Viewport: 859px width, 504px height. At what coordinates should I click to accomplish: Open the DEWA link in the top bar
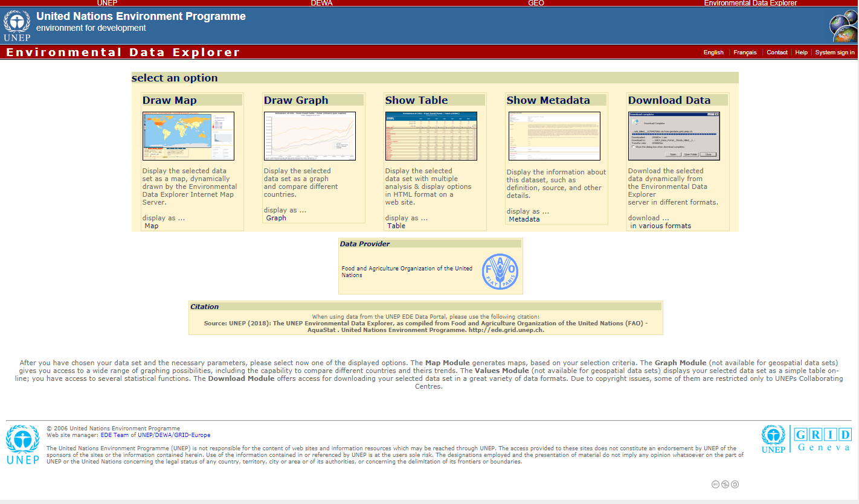[x=321, y=3]
